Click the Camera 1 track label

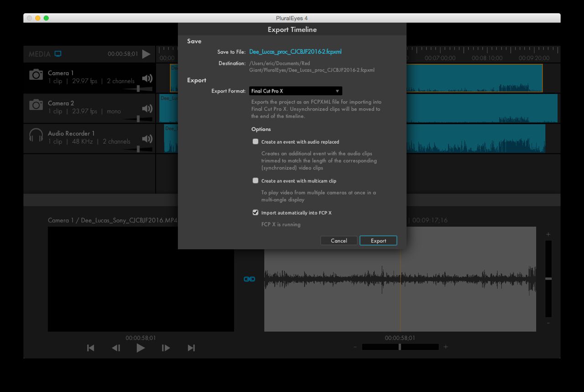click(x=61, y=73)
